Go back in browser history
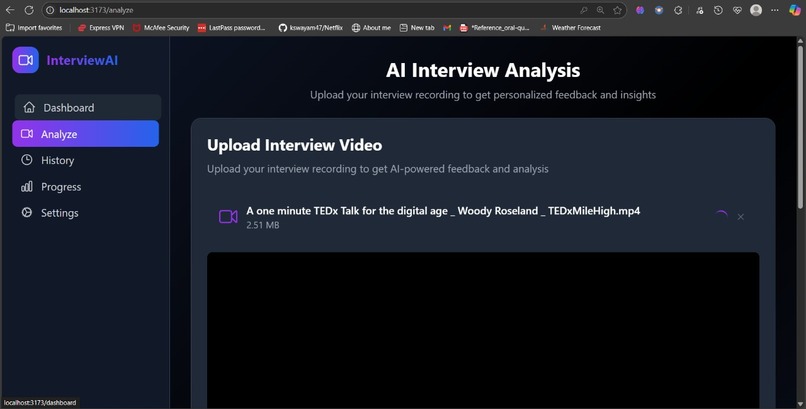The width and height of the screenshot is (806, 409). [x=10, y=10]
